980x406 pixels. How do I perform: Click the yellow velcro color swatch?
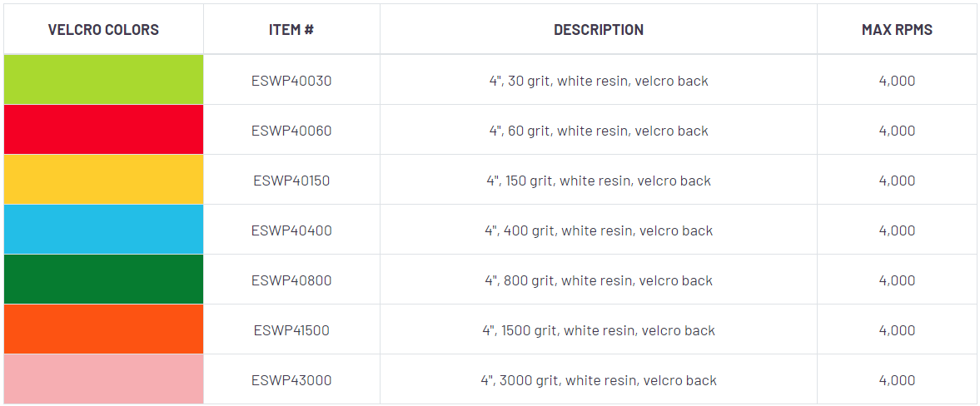point(103,180)
